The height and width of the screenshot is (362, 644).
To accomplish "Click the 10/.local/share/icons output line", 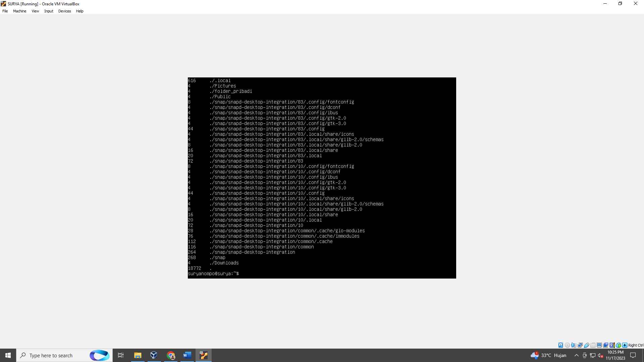I will pos(271,198).
